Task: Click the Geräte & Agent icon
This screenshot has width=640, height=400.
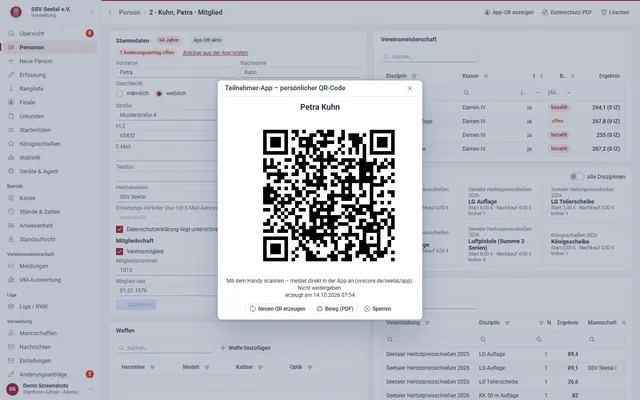Action: click(x=11, y=171)
